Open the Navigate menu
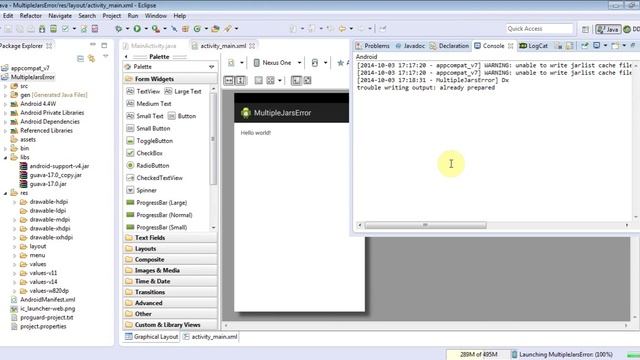 tap(60, 16)
